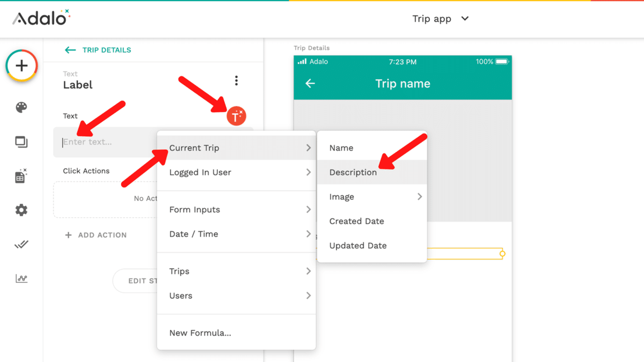Expand the Trips chevron

tap(308, 271)
